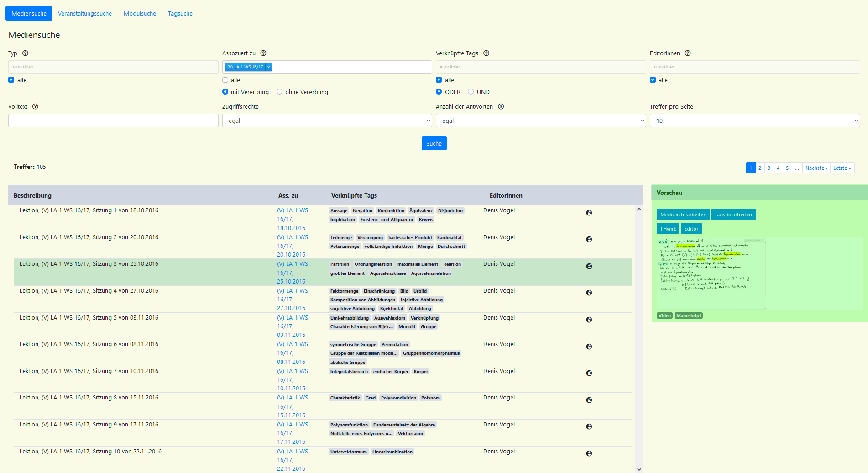
Task: Click the globe icon for Sitzung 6 row
Action: pyautogui.click(x=589, y=347)
